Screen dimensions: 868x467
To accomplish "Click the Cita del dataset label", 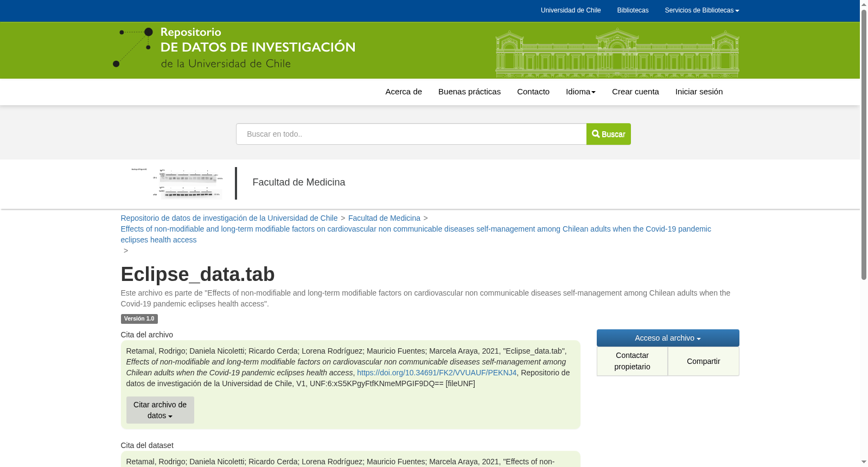I will (x=147, y=445).
